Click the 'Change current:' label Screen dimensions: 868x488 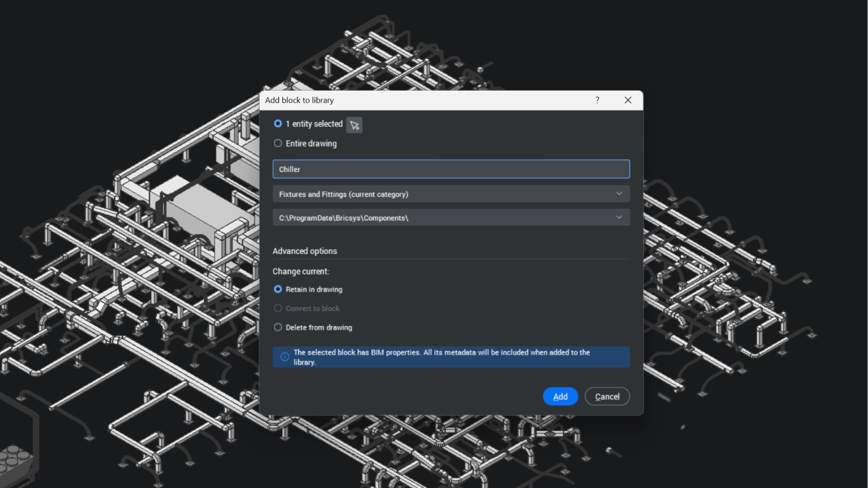pyautogui.click(x=301, y=272)
